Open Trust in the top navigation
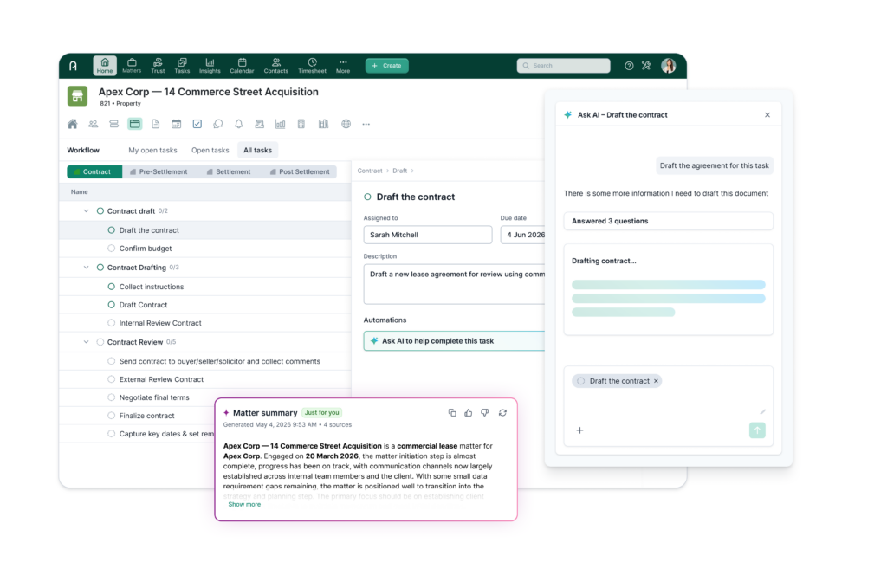This screenshot has width=887, height=588. point(158,66)
